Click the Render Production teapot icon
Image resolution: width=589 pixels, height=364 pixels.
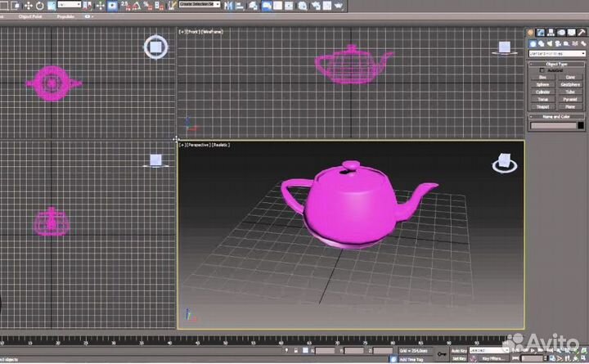339,6
